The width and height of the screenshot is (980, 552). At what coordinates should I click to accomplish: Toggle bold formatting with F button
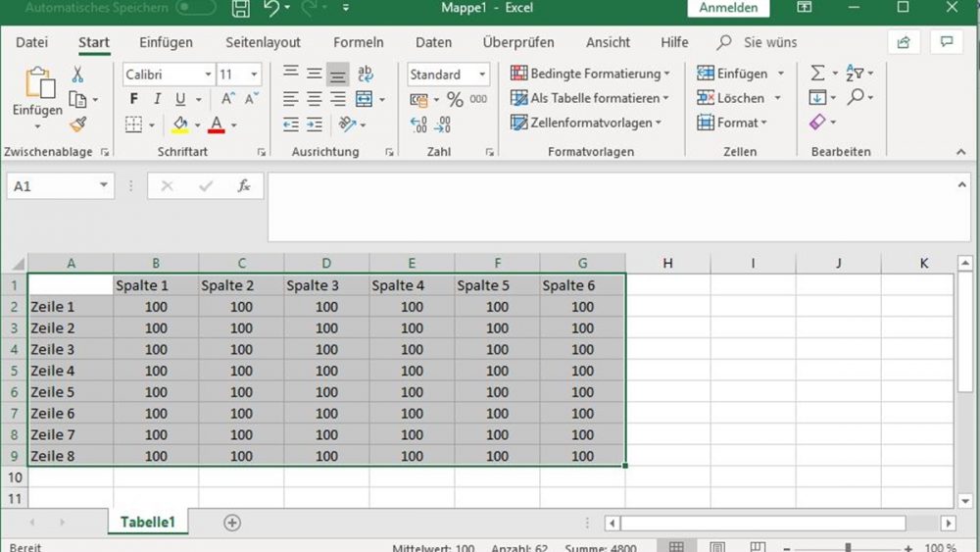133,99
